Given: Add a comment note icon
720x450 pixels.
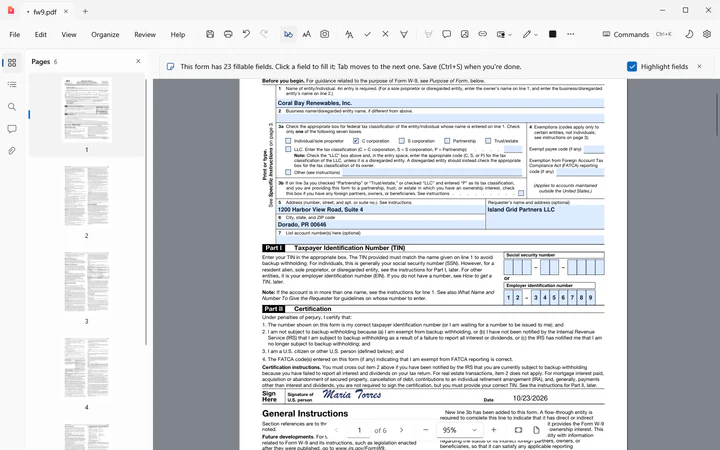Looking at the screenshot, I should (446, 34).
